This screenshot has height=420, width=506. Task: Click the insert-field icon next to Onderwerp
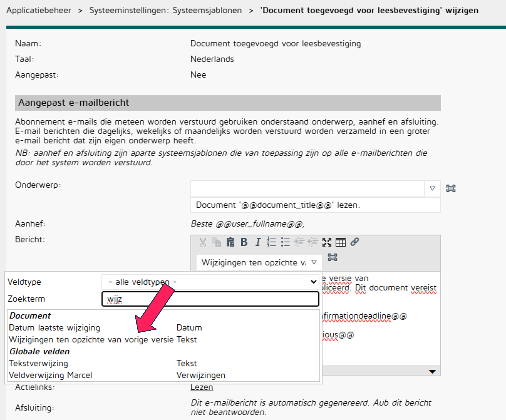(x=451, y=188)
